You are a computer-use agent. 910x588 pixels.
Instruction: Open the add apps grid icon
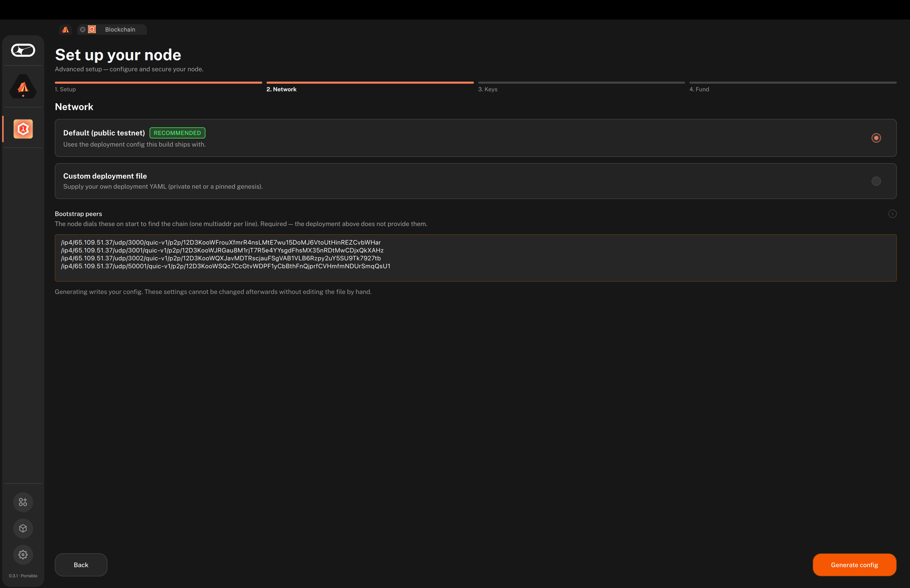[23, 502]
